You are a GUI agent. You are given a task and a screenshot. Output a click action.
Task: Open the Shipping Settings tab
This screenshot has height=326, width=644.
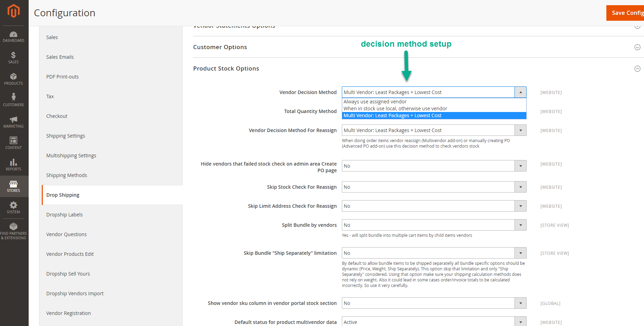coord(111,136)
